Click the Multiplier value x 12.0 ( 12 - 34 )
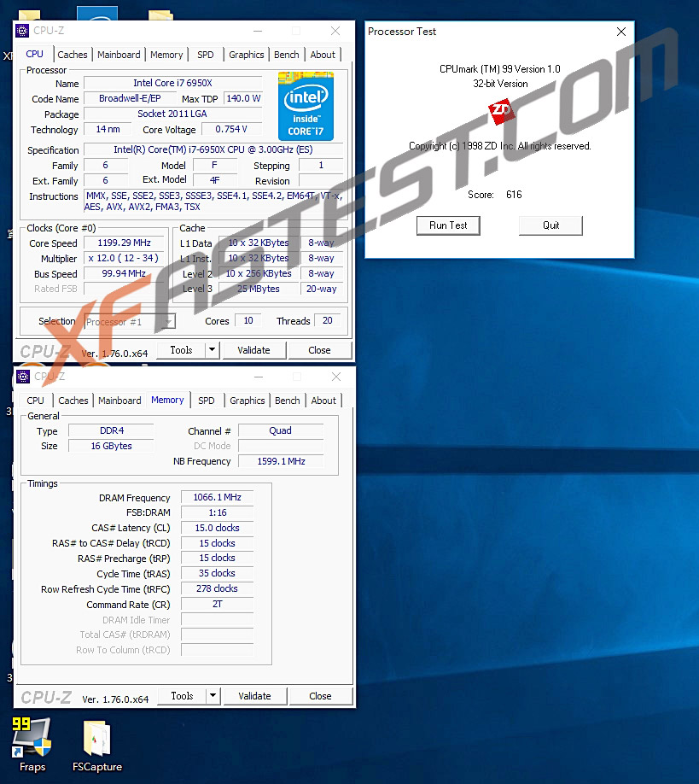Viewport: 699px width, 784px height. pos(124,258)
